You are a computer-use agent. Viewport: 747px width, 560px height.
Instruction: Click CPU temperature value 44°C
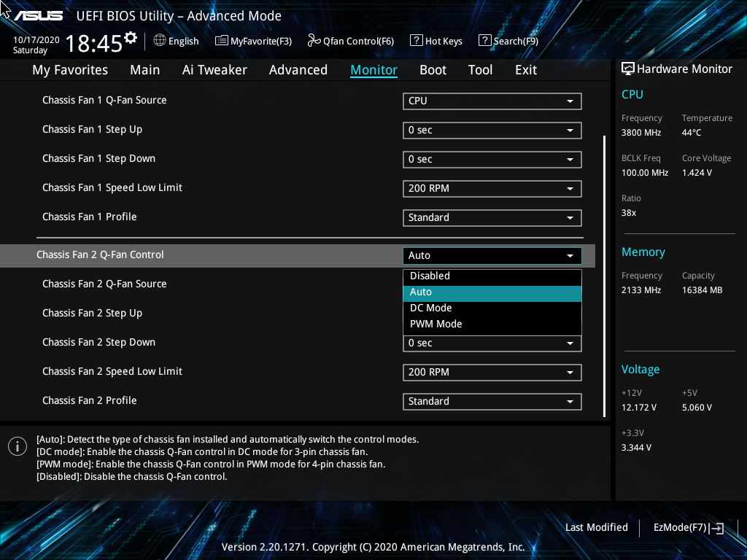click(692, 133)
